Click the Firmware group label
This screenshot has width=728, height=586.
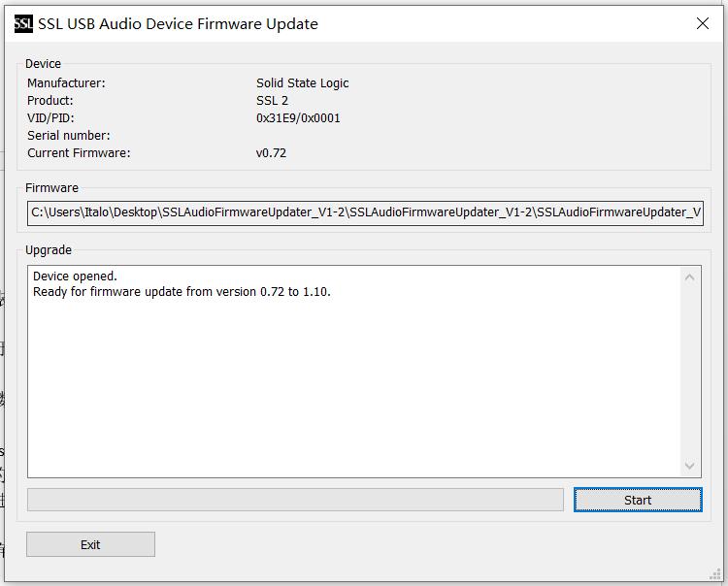52,188
